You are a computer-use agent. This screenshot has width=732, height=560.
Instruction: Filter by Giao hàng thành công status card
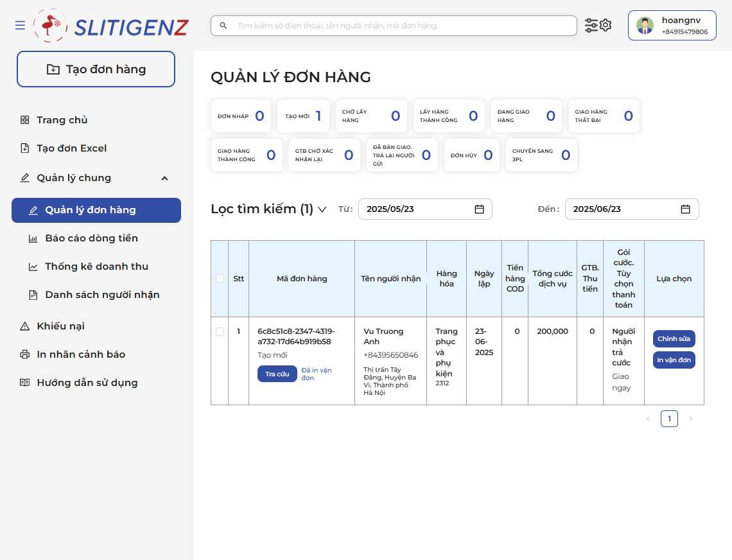pyautogui.click(x=247, y=155)
